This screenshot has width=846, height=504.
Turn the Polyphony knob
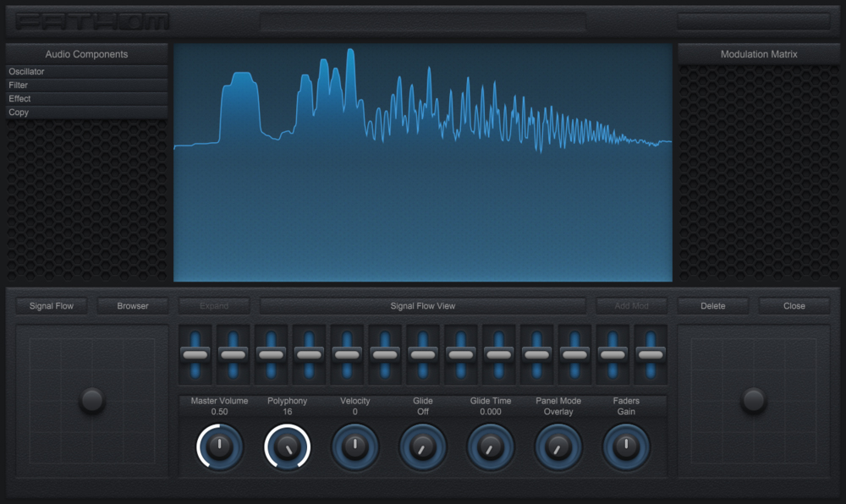click(287, 446)
